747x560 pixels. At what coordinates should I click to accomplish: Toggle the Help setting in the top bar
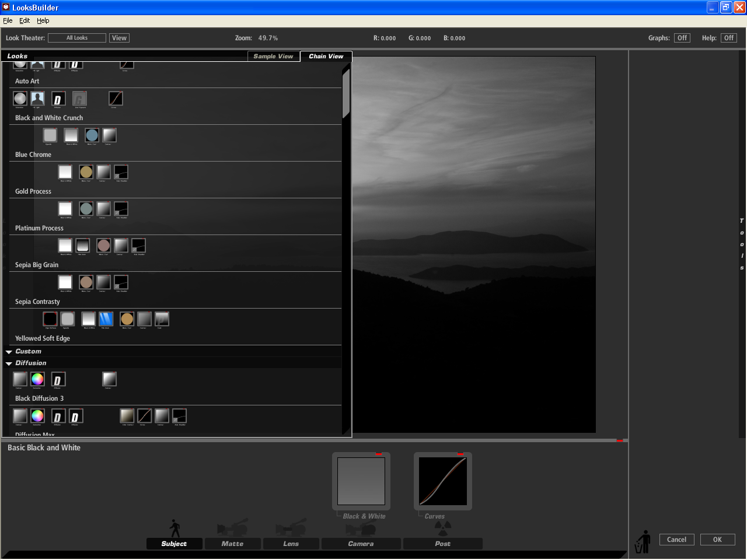(x=728, y=37)
